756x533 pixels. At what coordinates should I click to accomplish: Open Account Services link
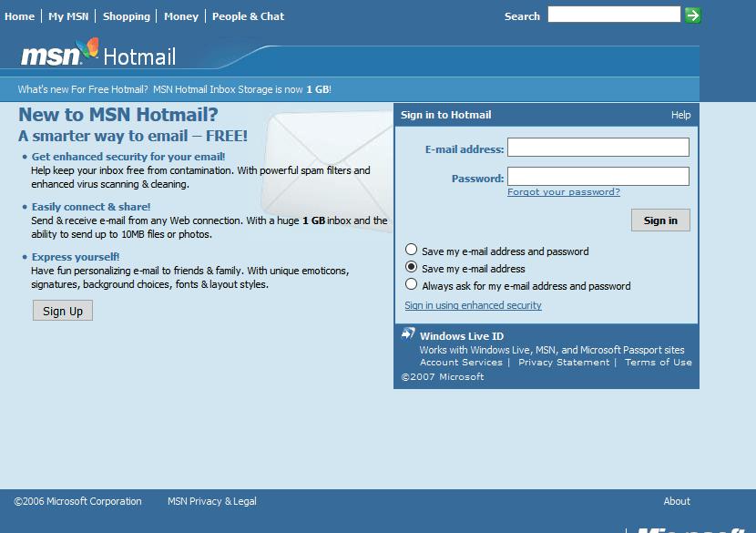(x=461, y=363)
